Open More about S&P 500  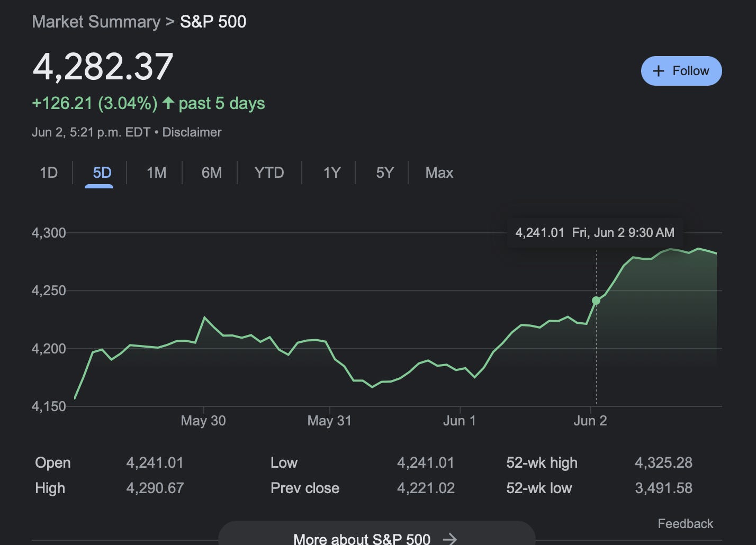coord(376,533)
